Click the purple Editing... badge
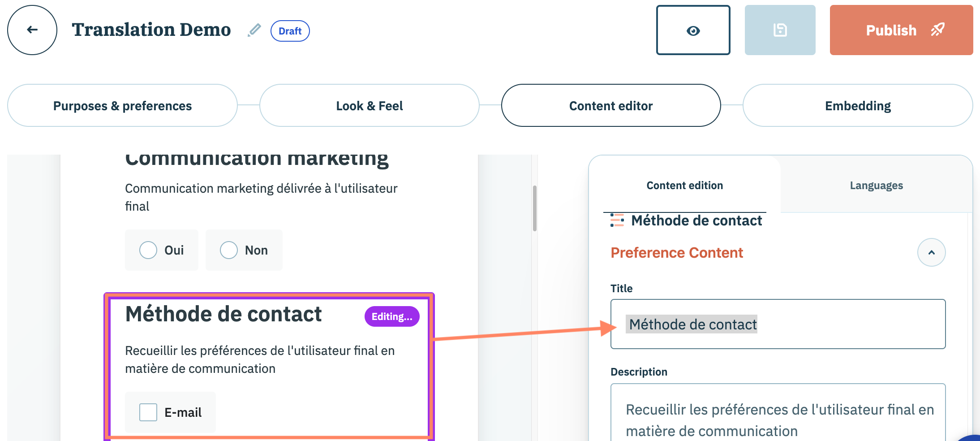This screenshot has width=980, height=441. (x=392, y=316)
